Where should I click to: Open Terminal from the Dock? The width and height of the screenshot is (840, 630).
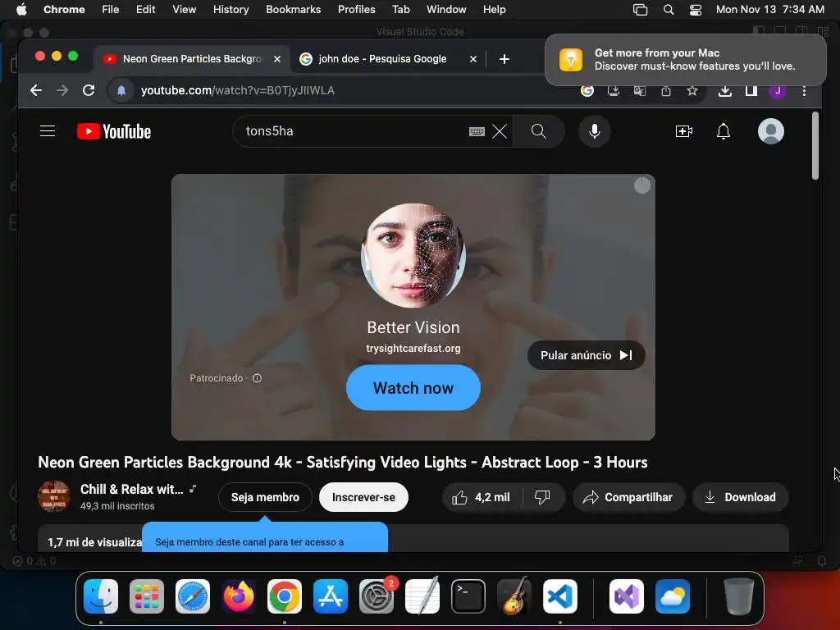[x=468, y=596]
